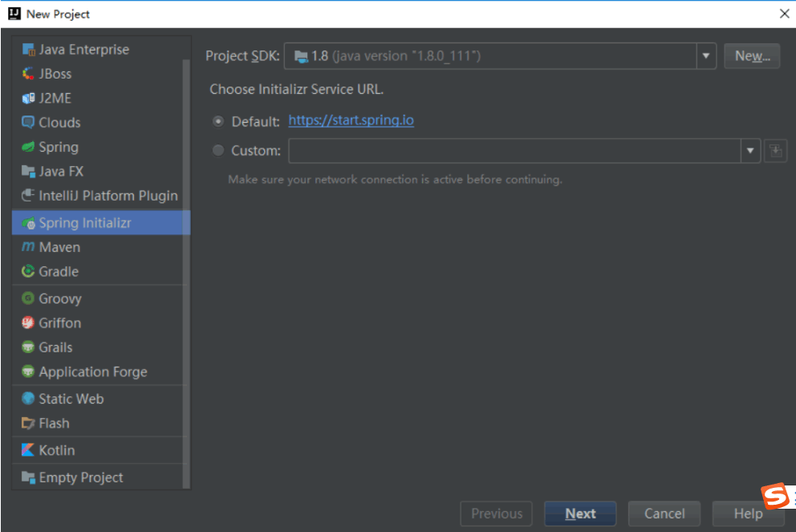Click the Flash icon
The width and height of the screenshot is (796, 532).
pyautogui.click(x=28, y=423)
